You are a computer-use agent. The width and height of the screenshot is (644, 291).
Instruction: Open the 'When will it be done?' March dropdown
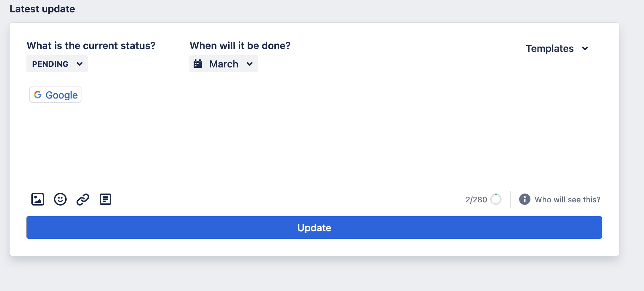point(224,64)
